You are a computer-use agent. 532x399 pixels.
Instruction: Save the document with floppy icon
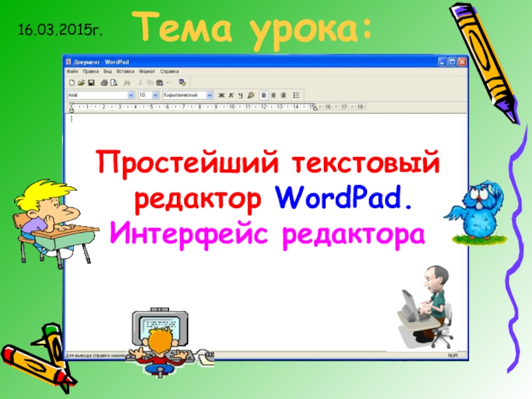point(91,82)
